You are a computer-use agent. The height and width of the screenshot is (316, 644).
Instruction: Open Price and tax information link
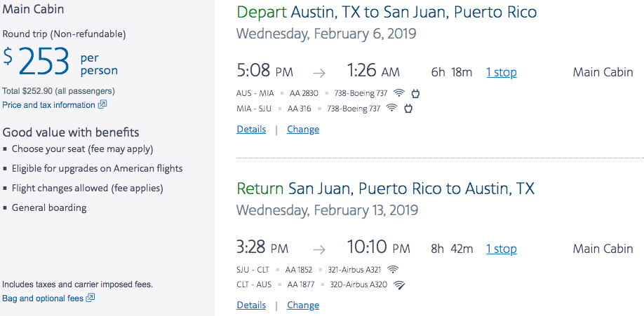coord(48,105)
